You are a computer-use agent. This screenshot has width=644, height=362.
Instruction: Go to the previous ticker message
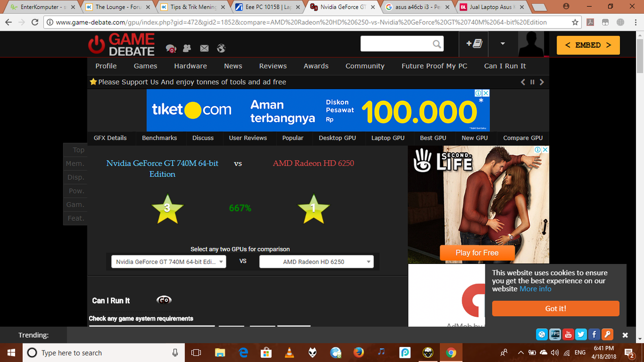(523, 82)
